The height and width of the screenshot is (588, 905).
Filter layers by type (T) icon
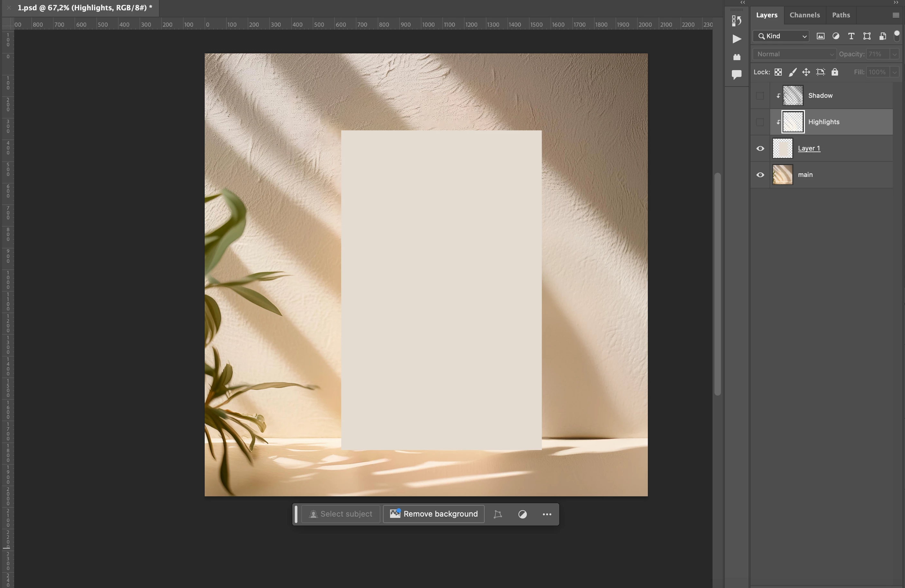pos(851,36)
